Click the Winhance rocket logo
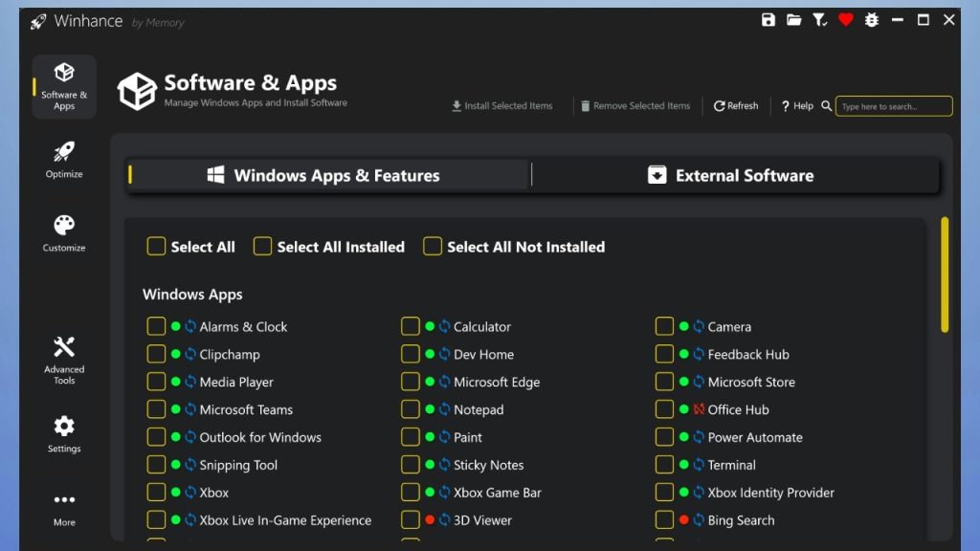 (38, 22)
